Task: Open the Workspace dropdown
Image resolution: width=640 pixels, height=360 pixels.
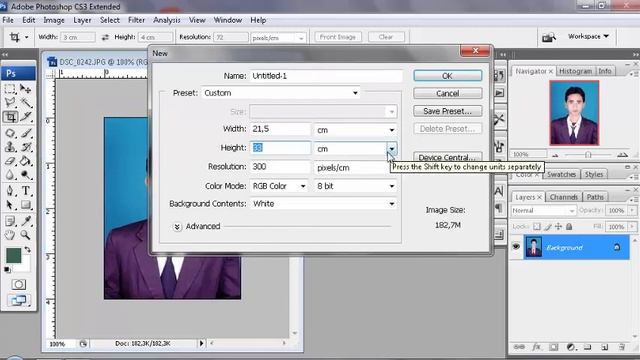Action: click(588, 36)
